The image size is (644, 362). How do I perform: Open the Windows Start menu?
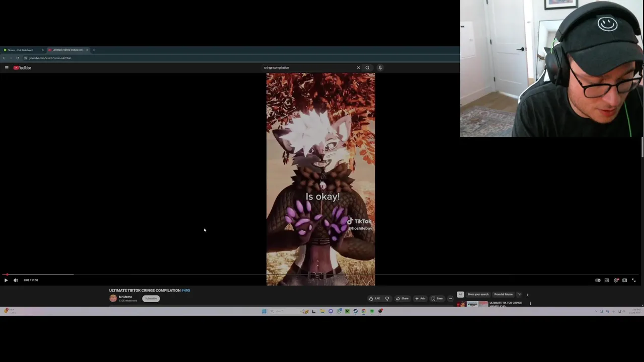point(264,311)
